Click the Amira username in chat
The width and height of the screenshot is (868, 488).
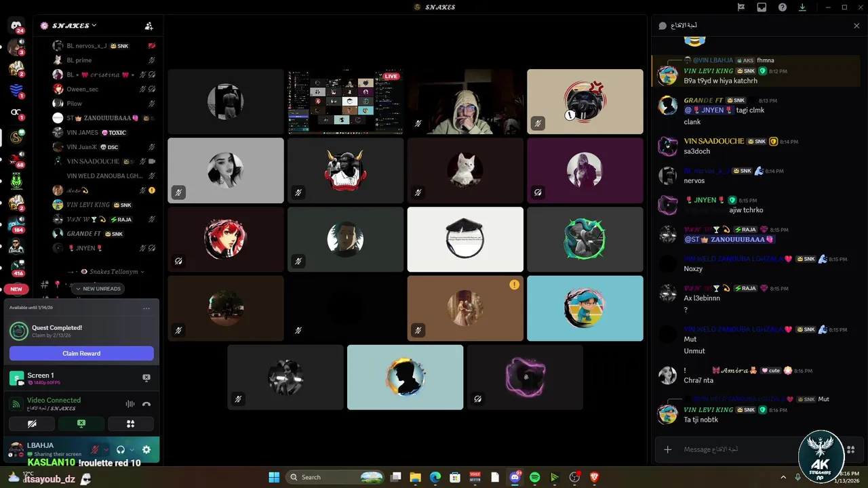[734, 371]
